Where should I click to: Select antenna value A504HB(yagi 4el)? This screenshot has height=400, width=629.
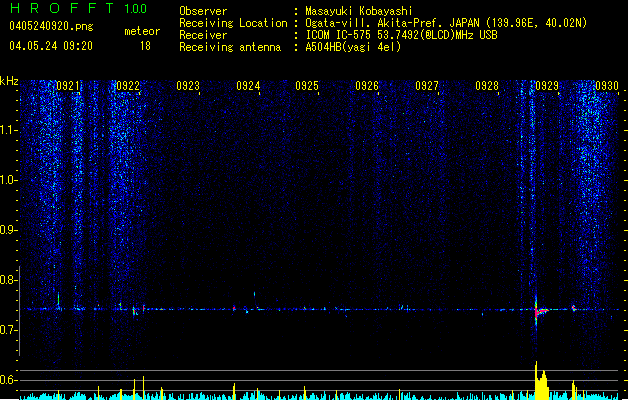(x=353, y=47)
